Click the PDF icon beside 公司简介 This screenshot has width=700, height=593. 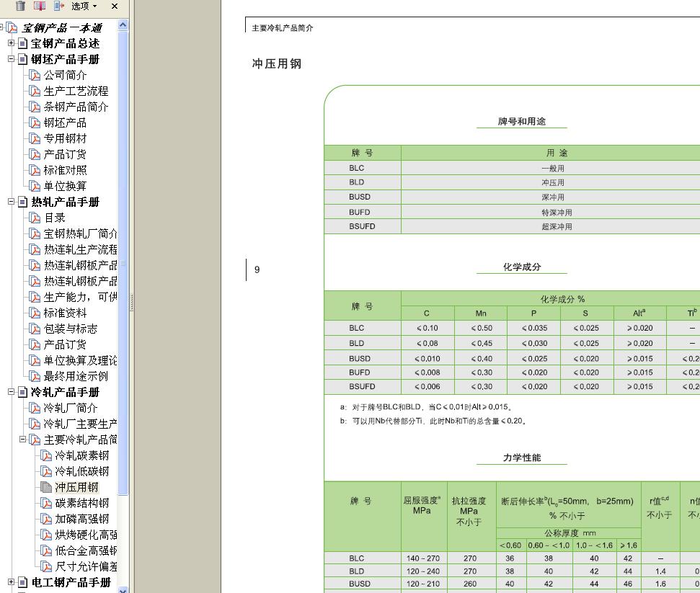click(35, 75)
